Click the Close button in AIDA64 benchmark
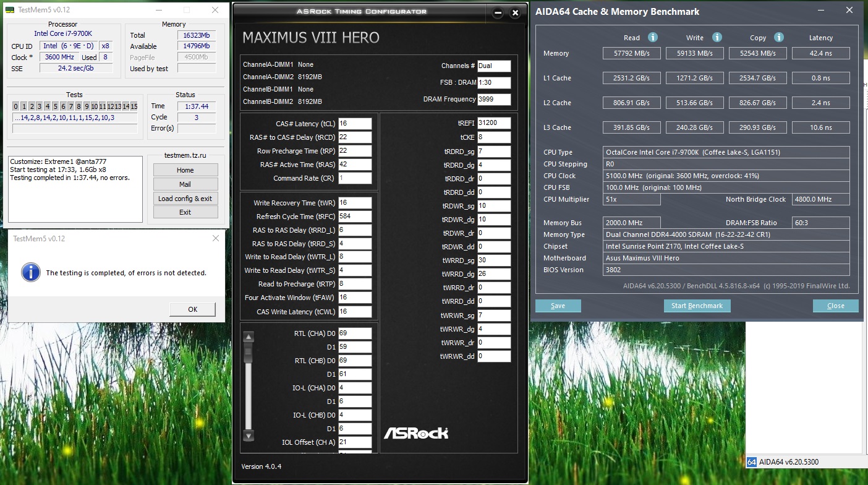Screen dimensions: 868x485 [836, 306]
